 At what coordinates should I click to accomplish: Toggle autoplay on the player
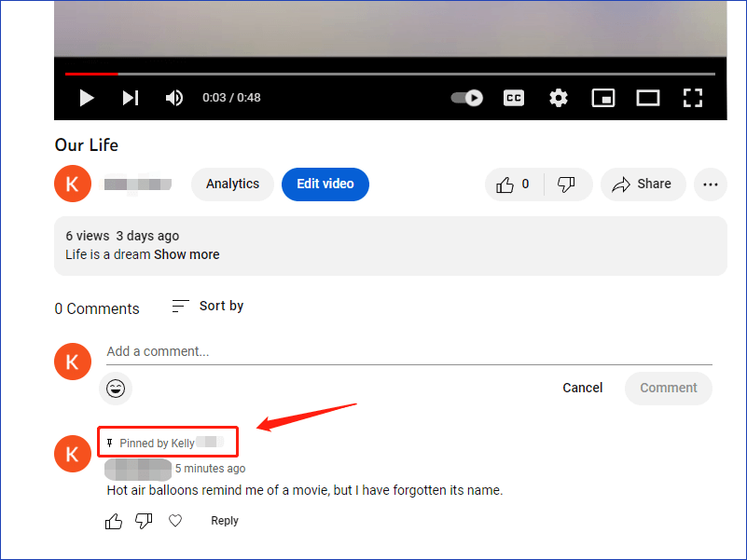click(465, 97)
